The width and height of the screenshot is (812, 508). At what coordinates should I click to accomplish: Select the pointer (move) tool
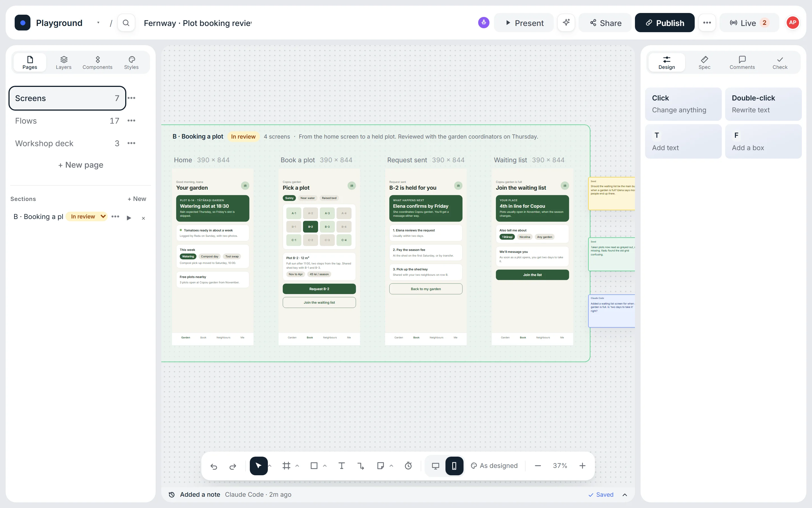coord(258,466)
